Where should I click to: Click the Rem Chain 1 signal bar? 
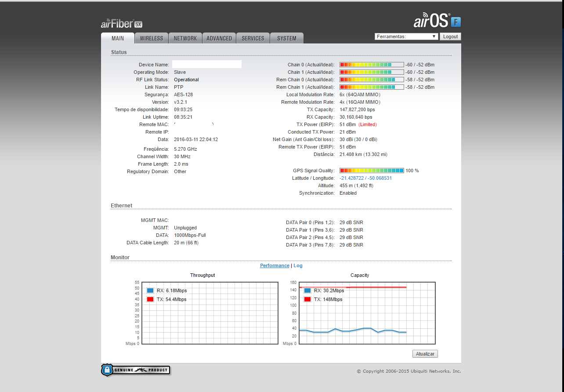point(372,87)
